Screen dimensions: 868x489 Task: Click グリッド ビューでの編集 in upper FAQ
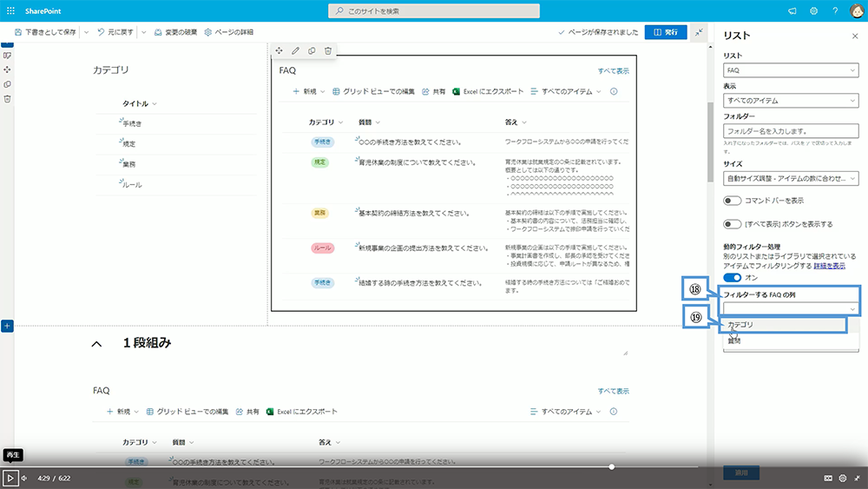point(373,91)
